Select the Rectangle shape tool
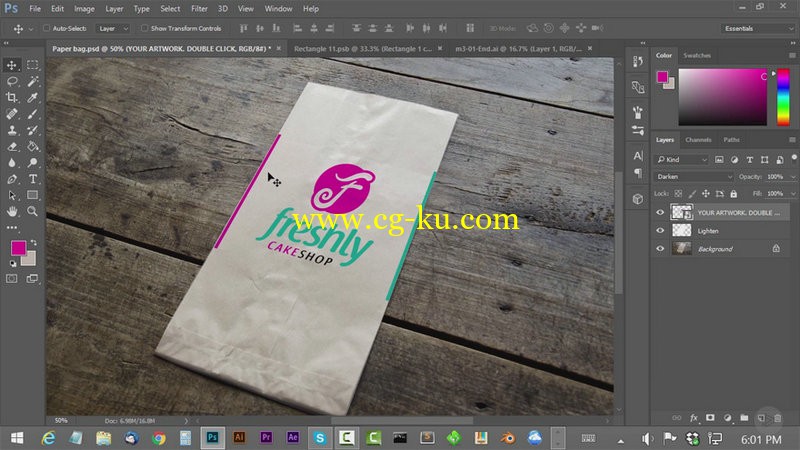Viewport: 800px width, 450px height. click(33, 195)
